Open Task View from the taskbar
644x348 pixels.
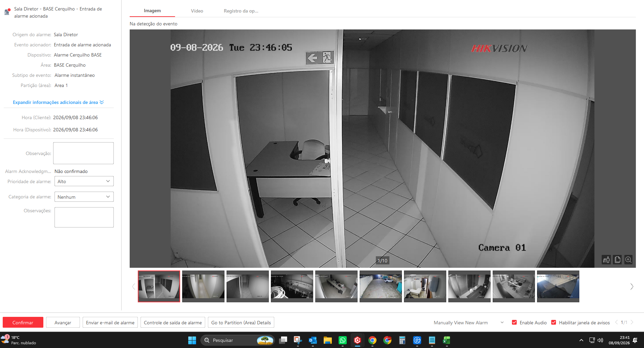(x=283, y=340)
